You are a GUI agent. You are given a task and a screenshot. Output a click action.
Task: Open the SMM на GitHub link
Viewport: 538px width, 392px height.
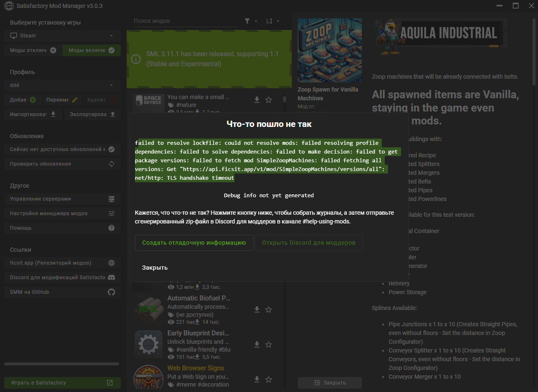pyautogui.click(x=62, y=292)
